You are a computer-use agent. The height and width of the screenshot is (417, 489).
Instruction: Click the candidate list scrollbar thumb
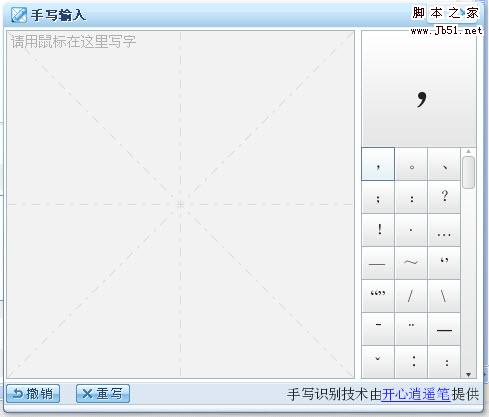468,172
